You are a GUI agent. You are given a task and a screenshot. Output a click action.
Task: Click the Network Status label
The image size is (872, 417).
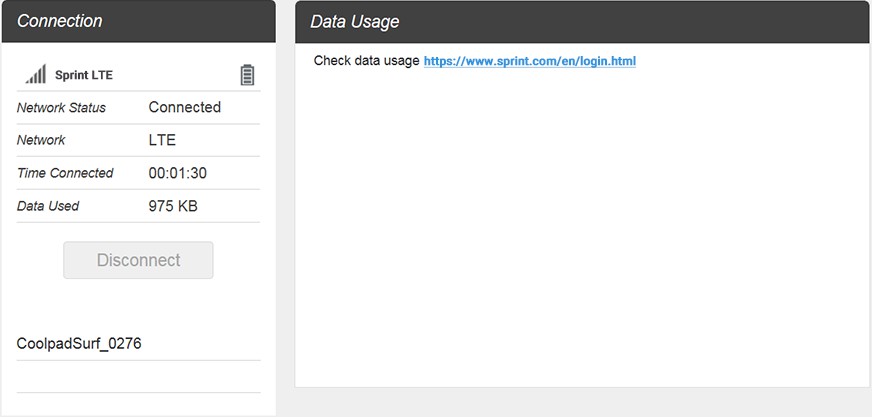[x=61, y=107]
